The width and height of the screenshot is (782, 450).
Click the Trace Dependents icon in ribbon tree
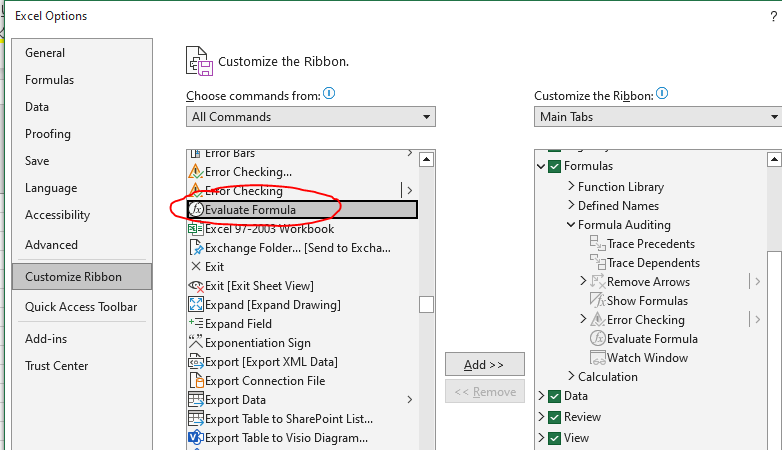click(597, 262)
